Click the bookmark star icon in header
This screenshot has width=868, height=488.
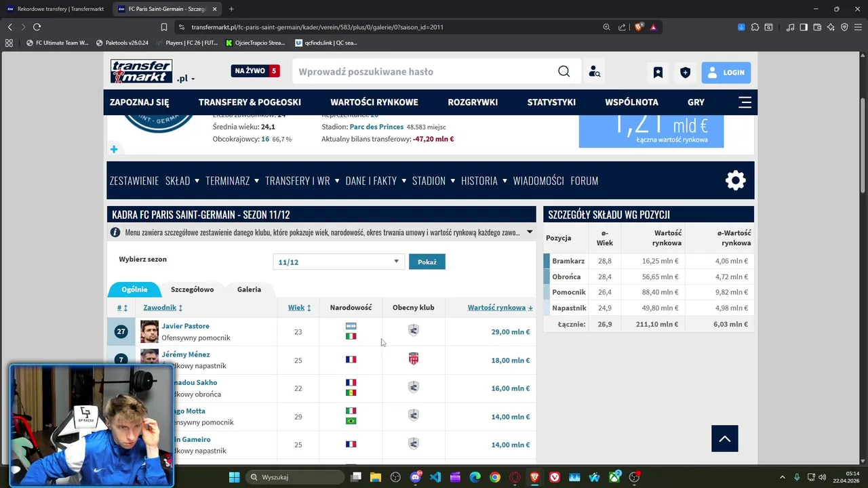tap(658, 73)
